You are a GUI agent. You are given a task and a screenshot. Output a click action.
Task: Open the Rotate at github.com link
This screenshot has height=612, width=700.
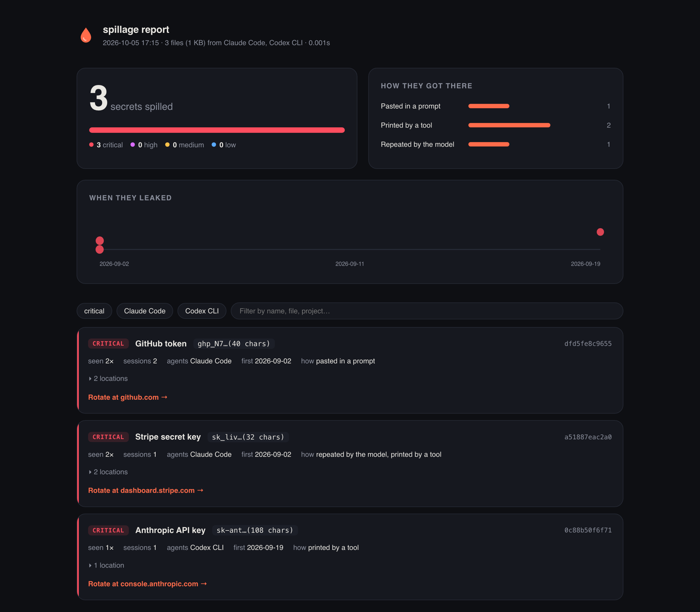click(x=128, y=397)
